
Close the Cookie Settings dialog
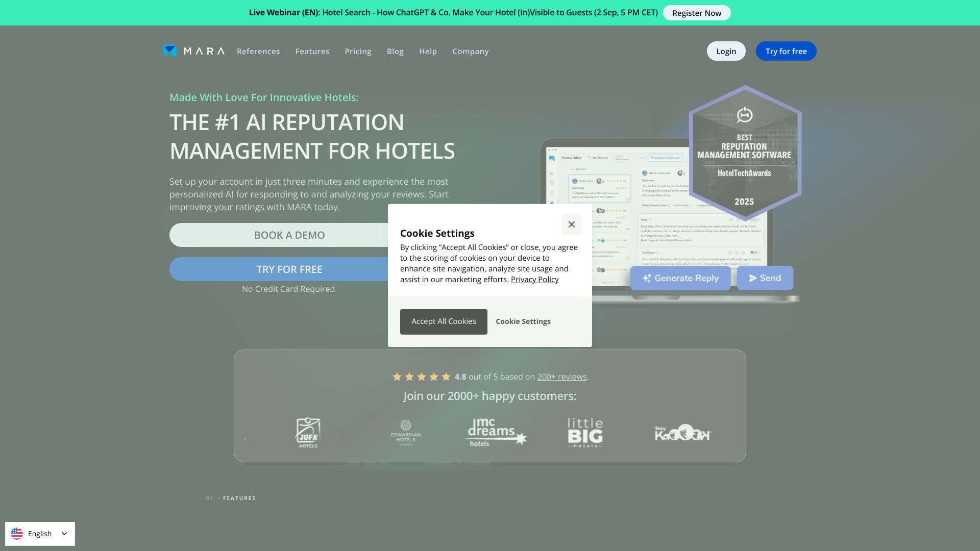coord(571,224)
